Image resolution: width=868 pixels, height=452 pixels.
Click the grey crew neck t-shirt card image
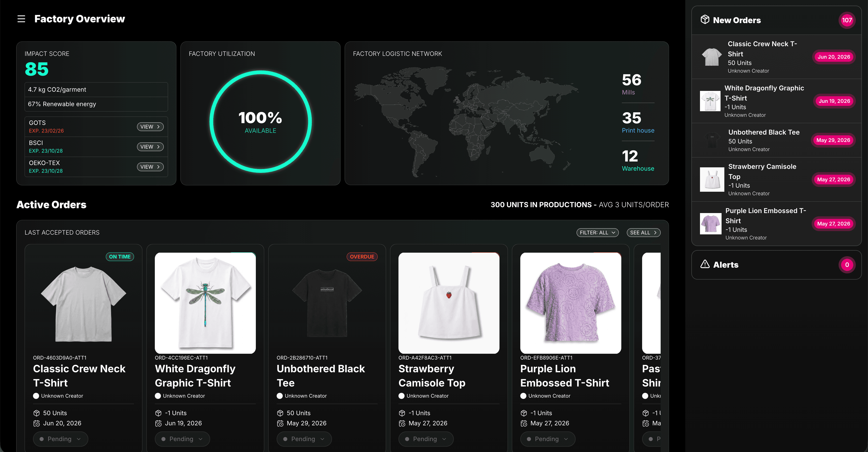(84, 303)
